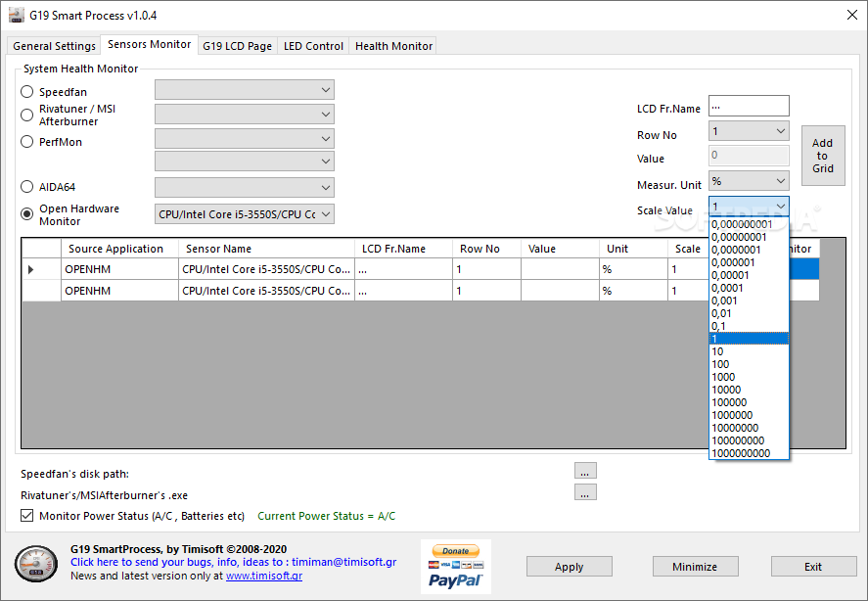Click the Source Application column header
Image resolution: width=868 pixels, height=601 pixels.
(119, 249)
